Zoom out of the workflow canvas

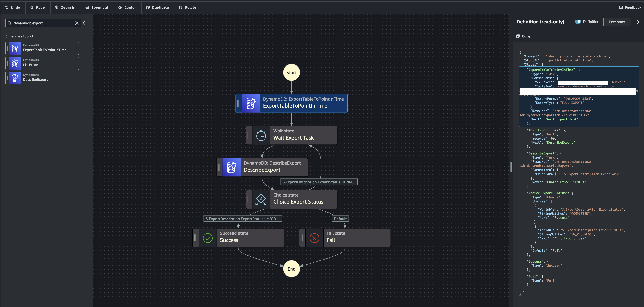point(97,7)
